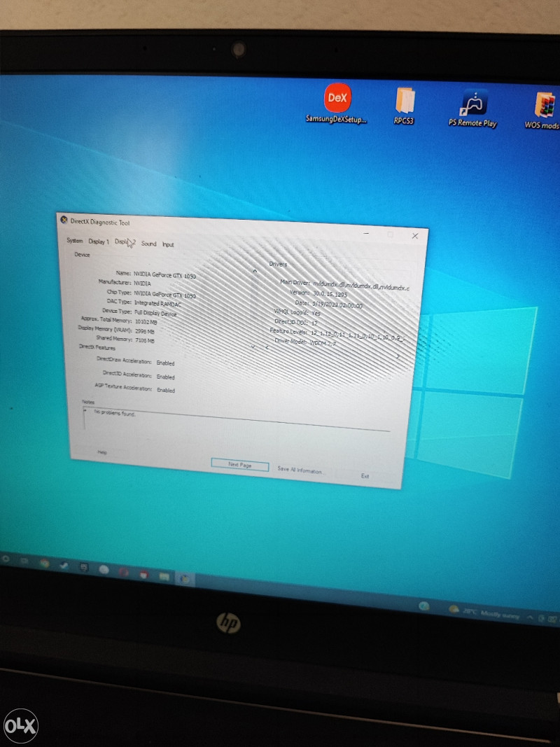Select the Driver Model value WDDM 2.7
560x747 pixels.
tap(323, 342)
